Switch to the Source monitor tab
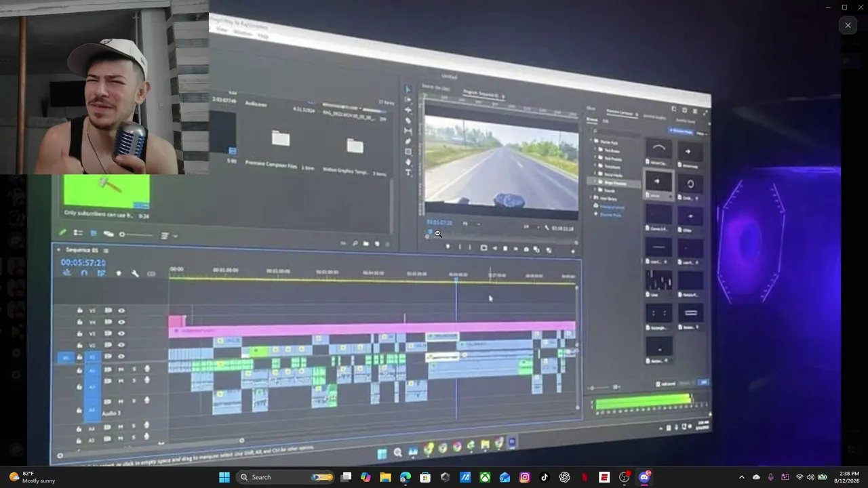The height and width of the screenshot is (488, 868). pos(436,87)
